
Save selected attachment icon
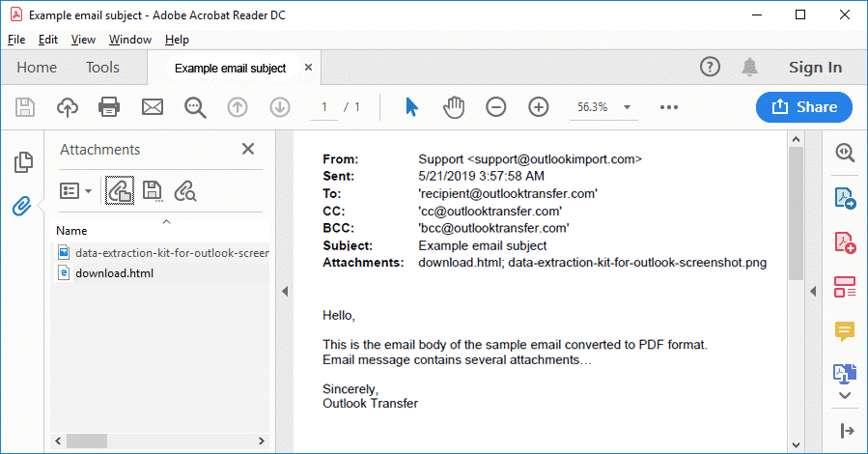tap(153, 191)
